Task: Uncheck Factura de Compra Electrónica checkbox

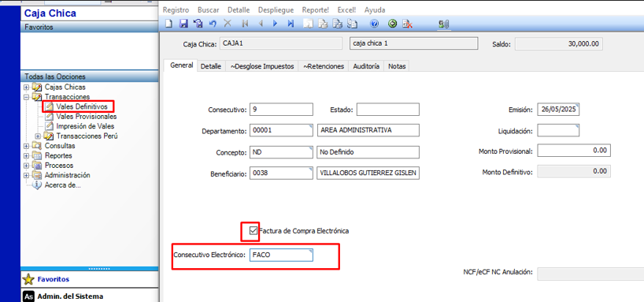Action: (254, 230)
